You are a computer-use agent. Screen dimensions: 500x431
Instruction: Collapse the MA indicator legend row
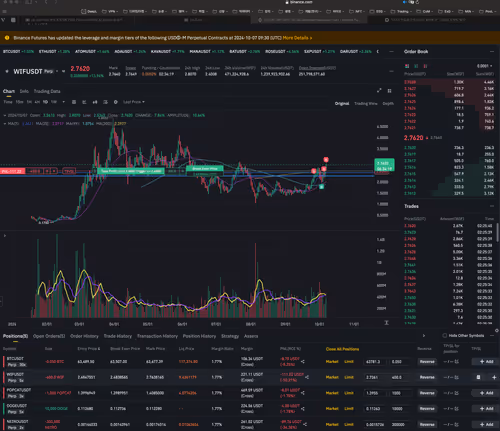pyautogui.click(x=5, y=124)
